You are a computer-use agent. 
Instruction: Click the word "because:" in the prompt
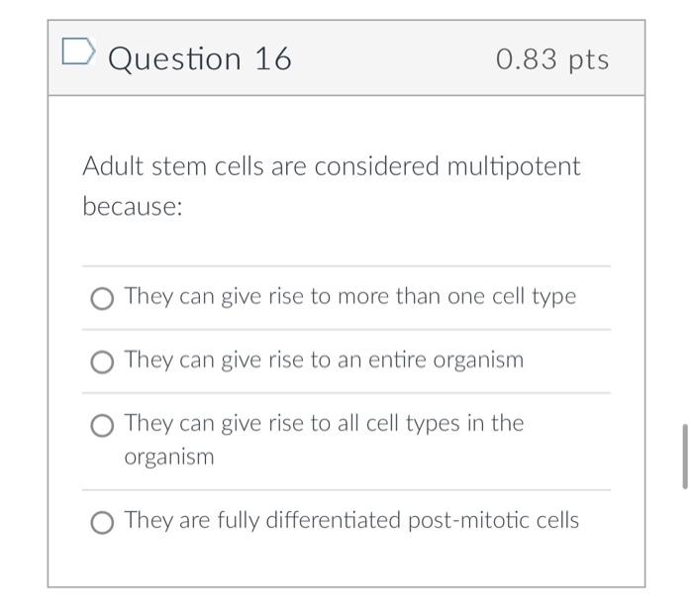(133, 209)
